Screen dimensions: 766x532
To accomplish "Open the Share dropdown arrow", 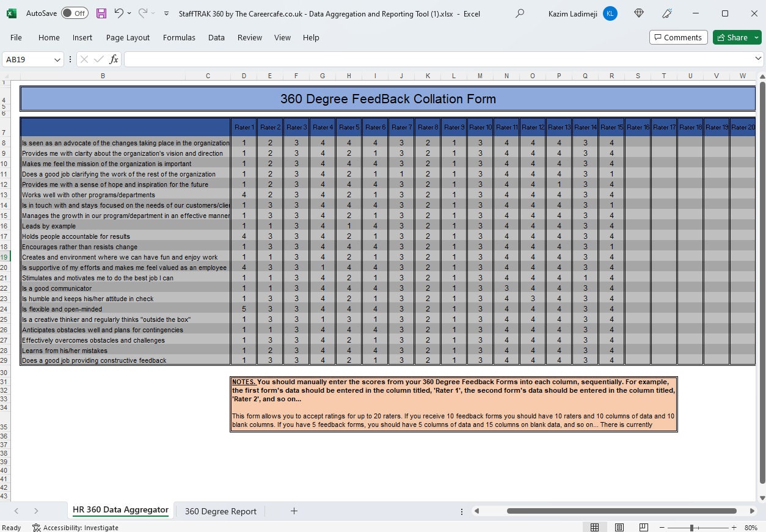I will click(757, 37).
